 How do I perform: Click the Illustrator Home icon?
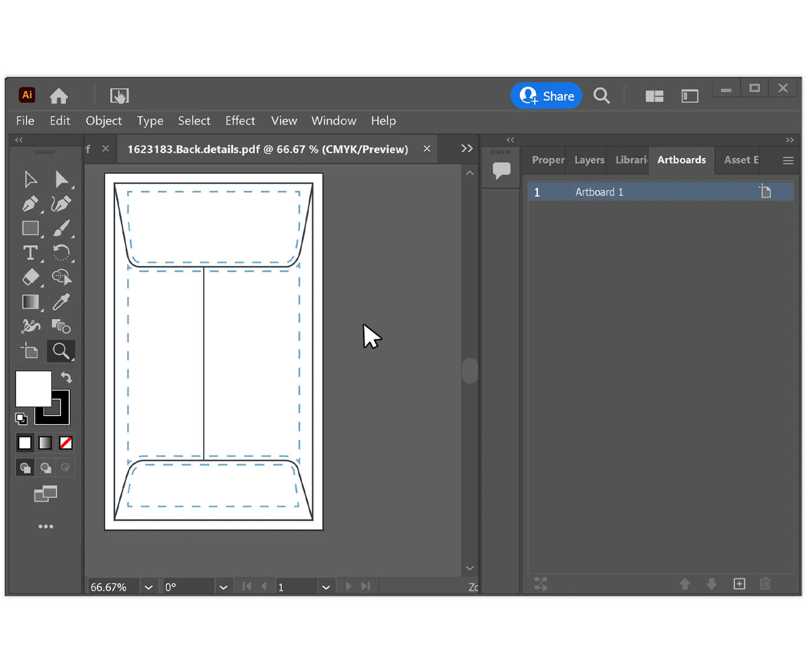point(59,96)
